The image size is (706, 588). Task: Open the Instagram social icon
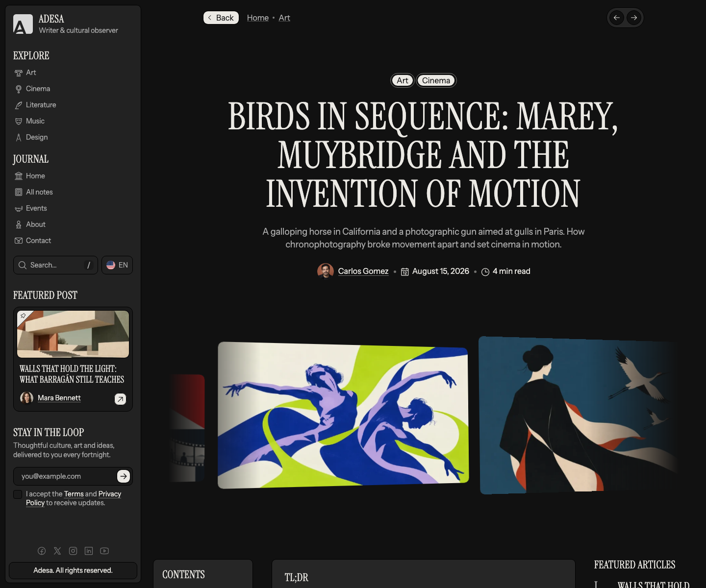(73, 551)
